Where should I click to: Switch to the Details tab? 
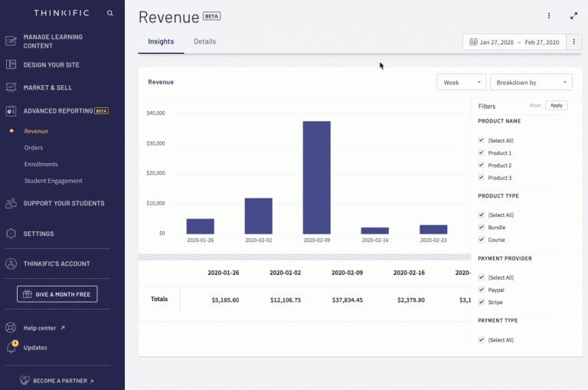[204, 41]
